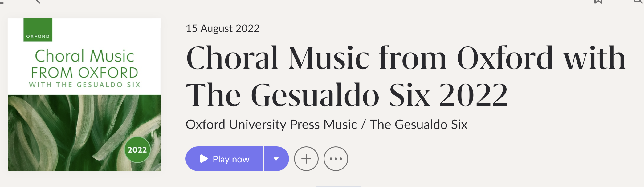
Task: Click the 'FROM OXFORD' text on cover
Action: pos(84,73)
